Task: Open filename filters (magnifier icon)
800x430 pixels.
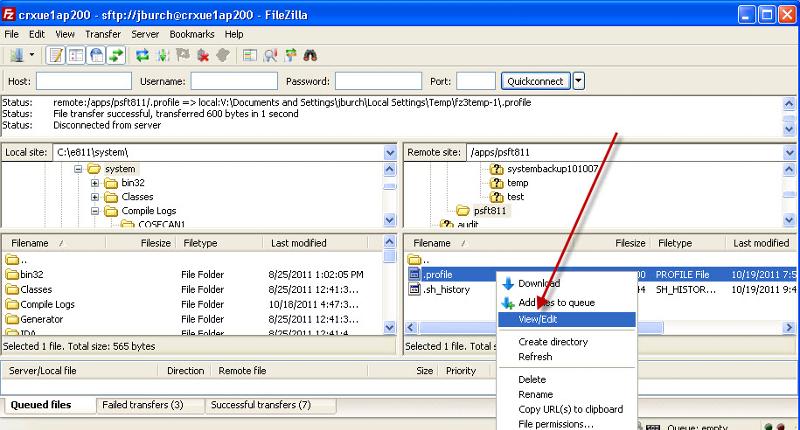Action: (x=270, y=55)
